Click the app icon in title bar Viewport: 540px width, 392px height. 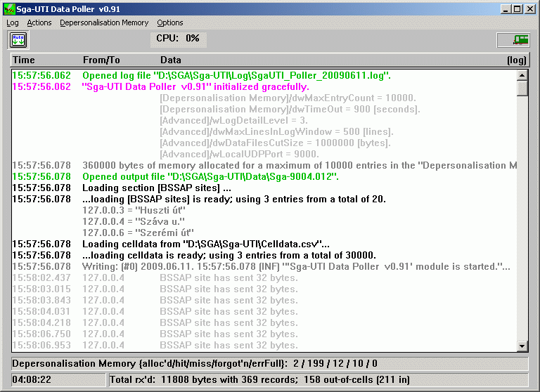coord(9,8)
